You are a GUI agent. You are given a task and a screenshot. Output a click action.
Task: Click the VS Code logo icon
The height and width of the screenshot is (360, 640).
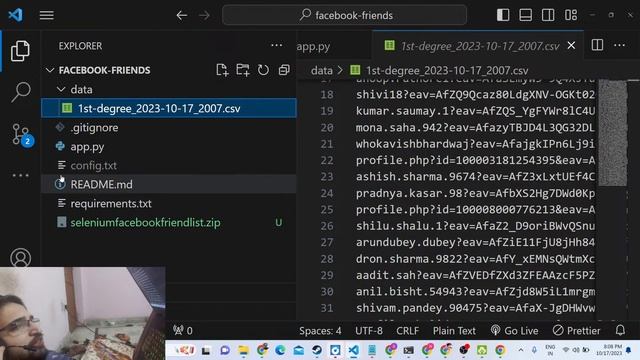pos(16,15)
